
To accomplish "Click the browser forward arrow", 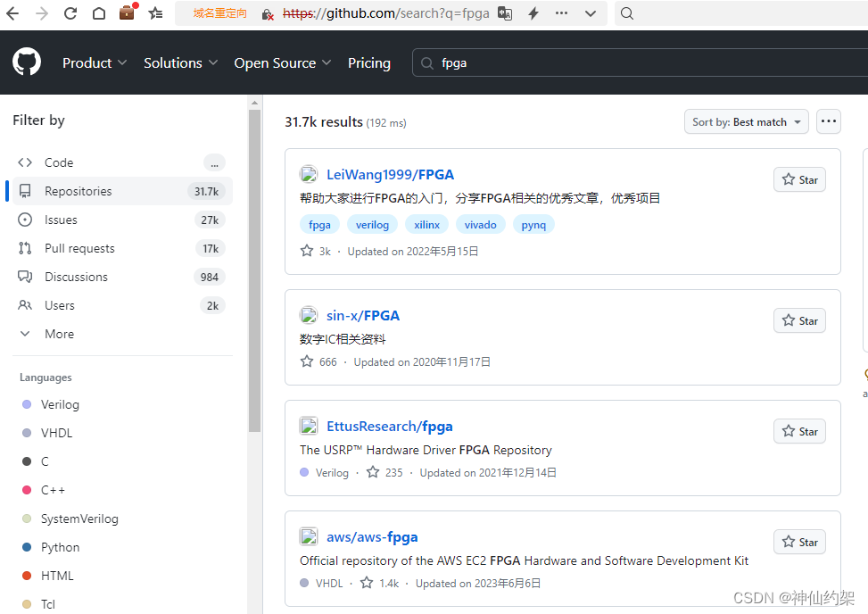I will [x=42, y=13].
